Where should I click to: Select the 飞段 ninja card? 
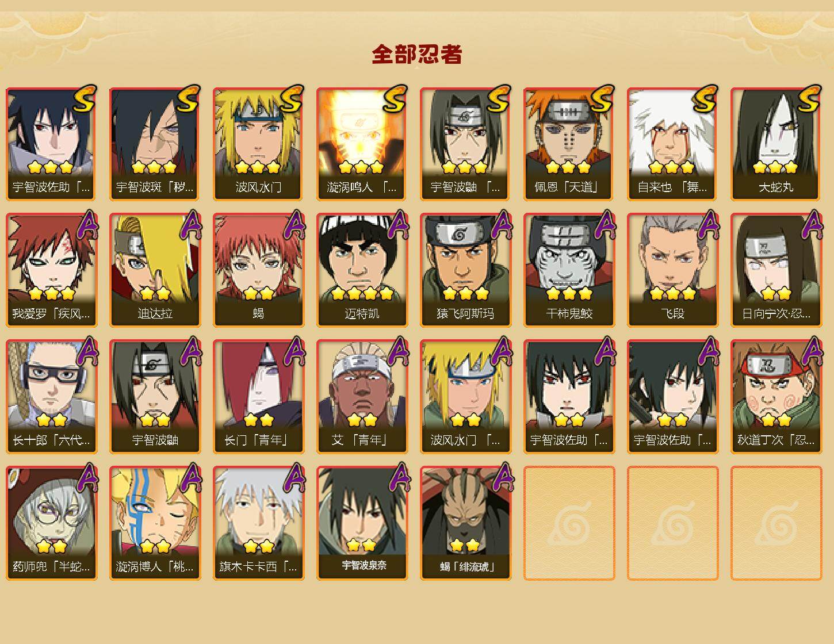point(672,270)
